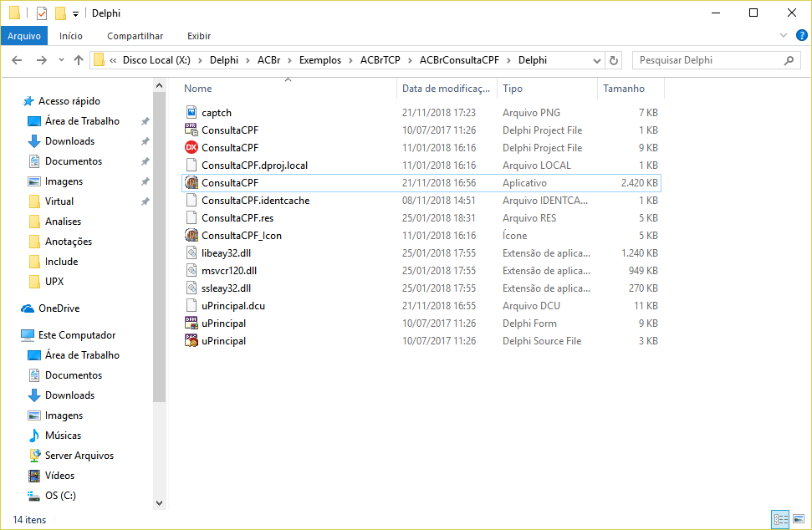Viewport: 812px width, 530px height.
Task: Expand breadcrumb arrow after ACBrTCP
Action: tap(410, 60)
